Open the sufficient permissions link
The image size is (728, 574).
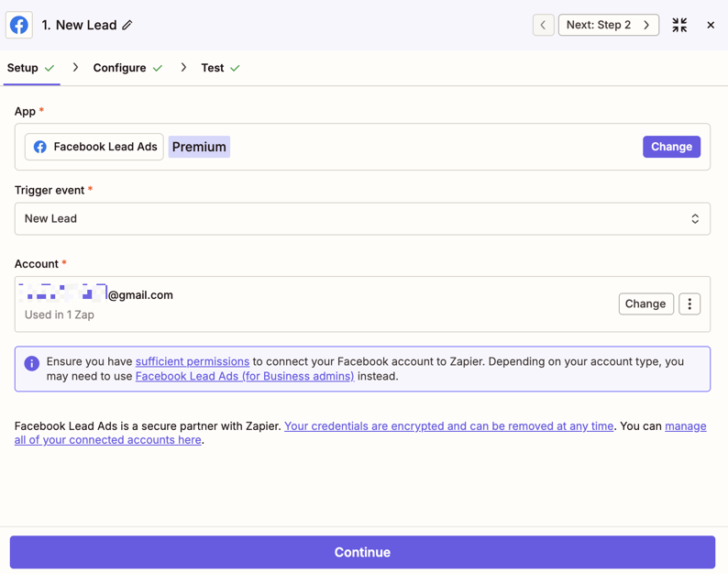(193, 361)
